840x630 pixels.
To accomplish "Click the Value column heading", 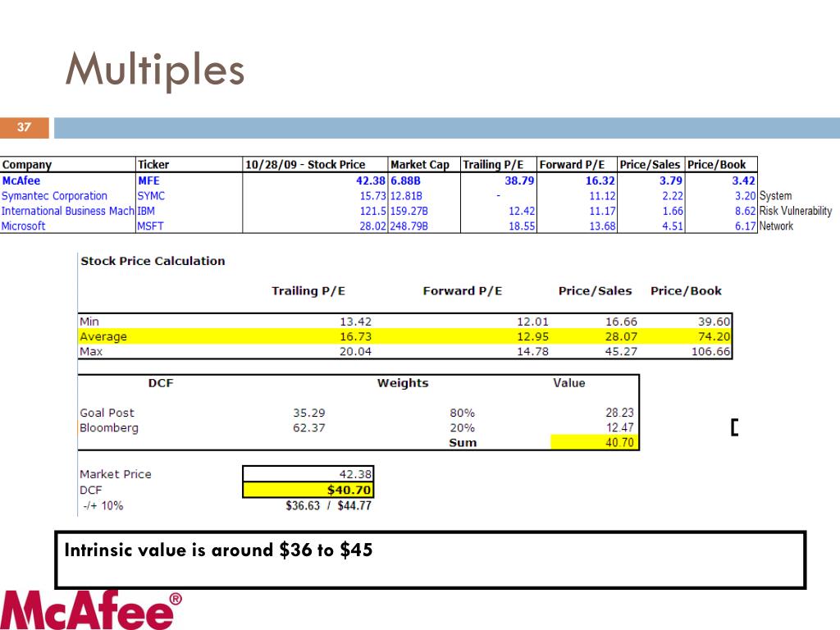I will click(569, 383).
